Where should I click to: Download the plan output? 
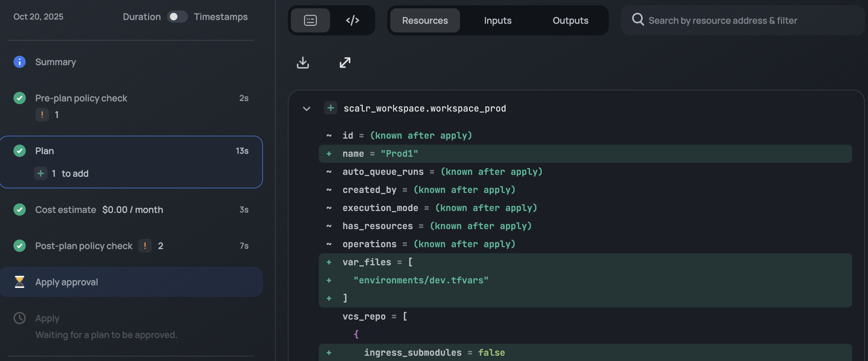(303, 63)
